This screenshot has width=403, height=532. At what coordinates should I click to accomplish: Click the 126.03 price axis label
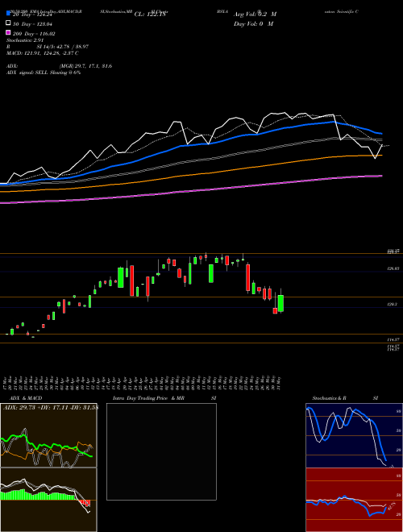[393, 268]
